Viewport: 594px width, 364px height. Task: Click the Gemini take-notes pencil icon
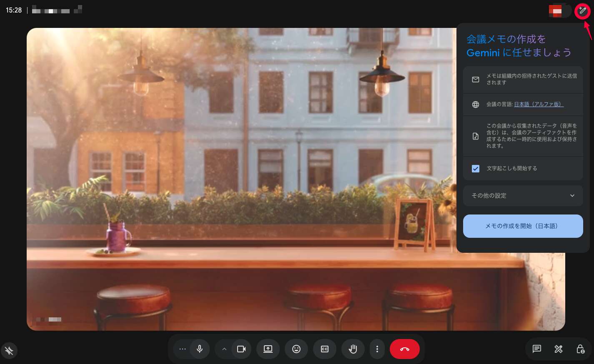582,11
